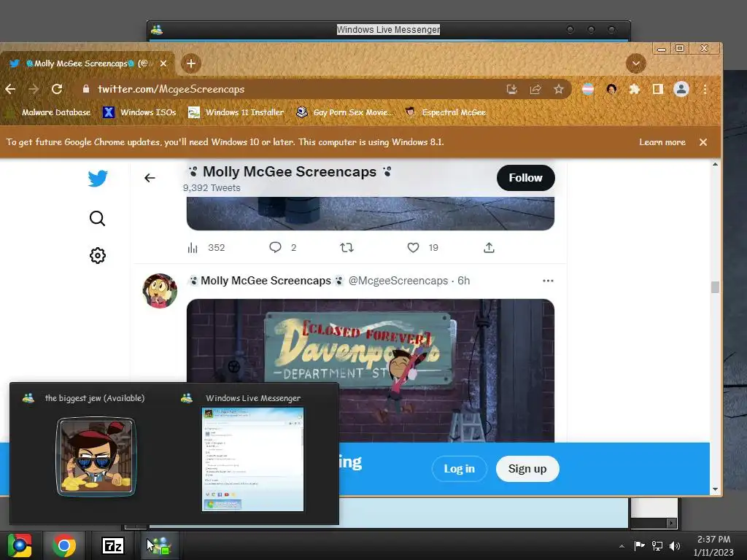This screenshot has width=747, height=560.
Task: Click the Windows Live Messenger taskbar icon
Action: point(160,545)
